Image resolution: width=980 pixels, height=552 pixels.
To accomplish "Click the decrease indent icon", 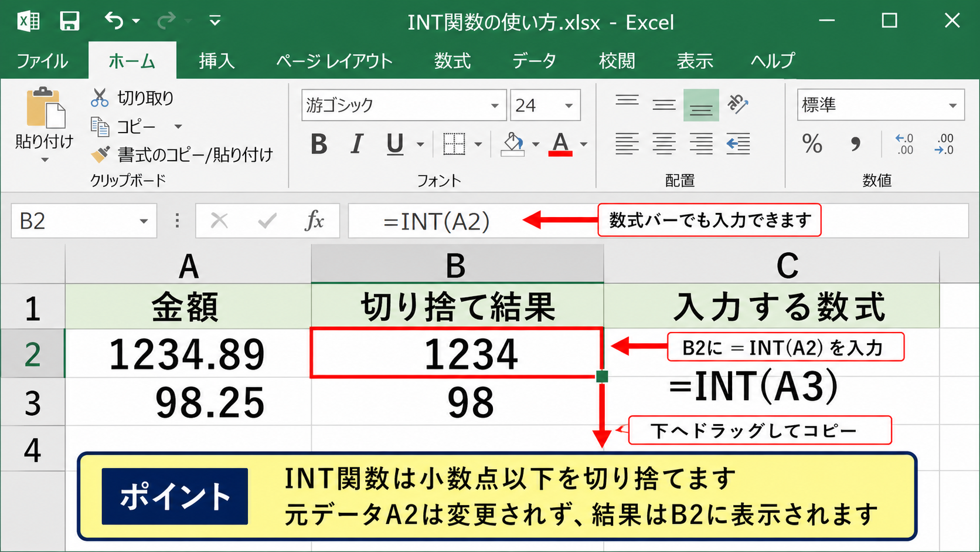I will tap(738, 144).
